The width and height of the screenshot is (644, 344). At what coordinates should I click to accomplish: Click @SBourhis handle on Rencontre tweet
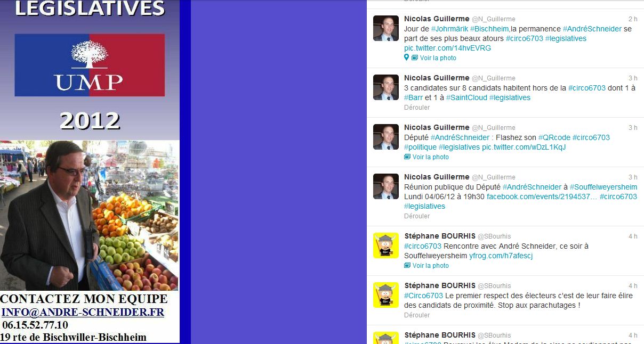pos(494,236)
